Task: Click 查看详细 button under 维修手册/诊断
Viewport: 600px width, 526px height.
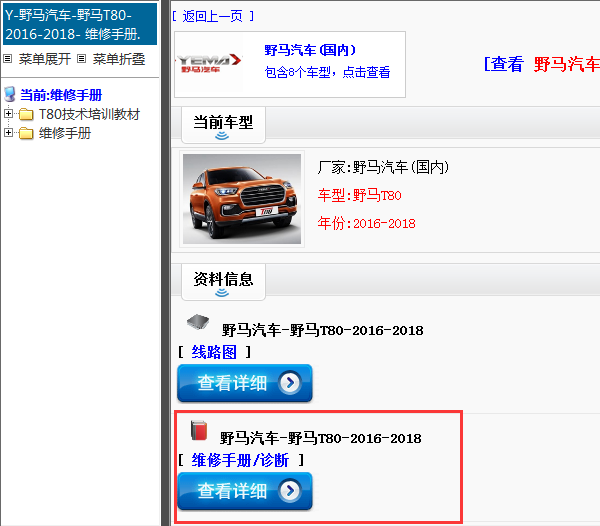Action: tap(245, 491)
